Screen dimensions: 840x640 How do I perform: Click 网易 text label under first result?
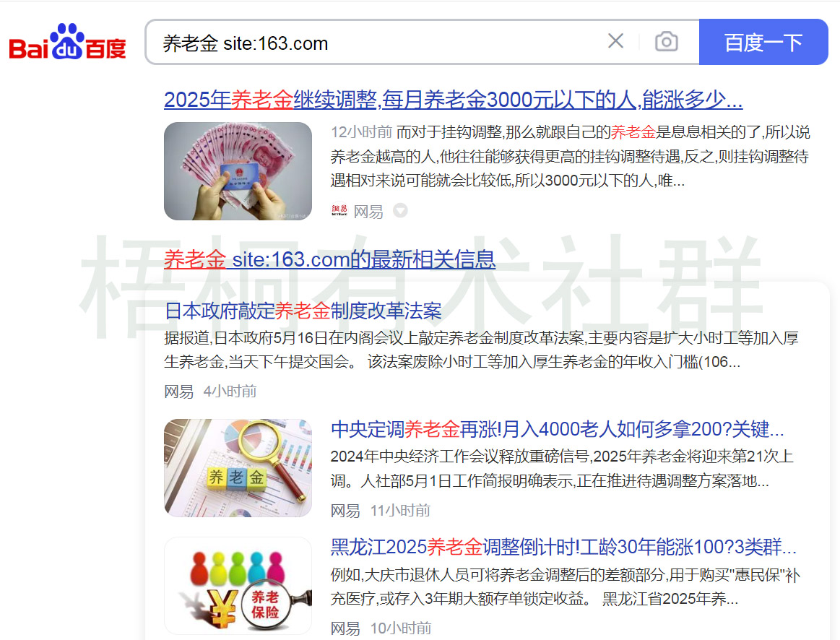(368, 212)
